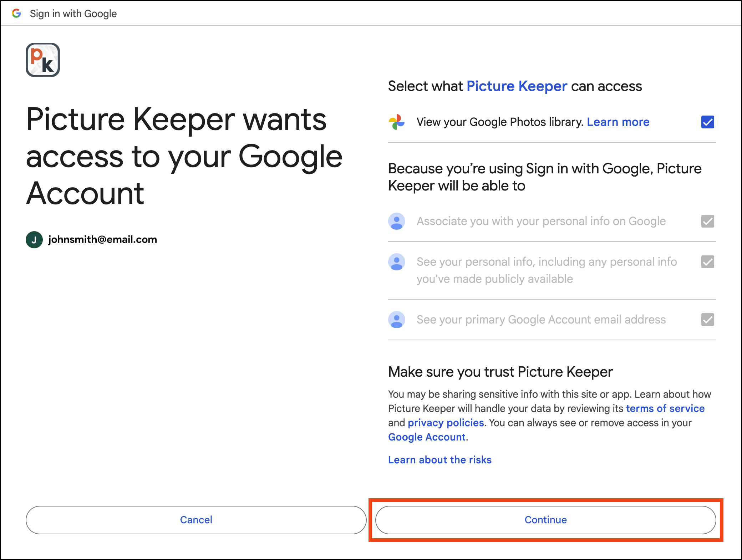Open the Google Account link
The height and width of the screenshot is (560, 742).
(427, 437)
